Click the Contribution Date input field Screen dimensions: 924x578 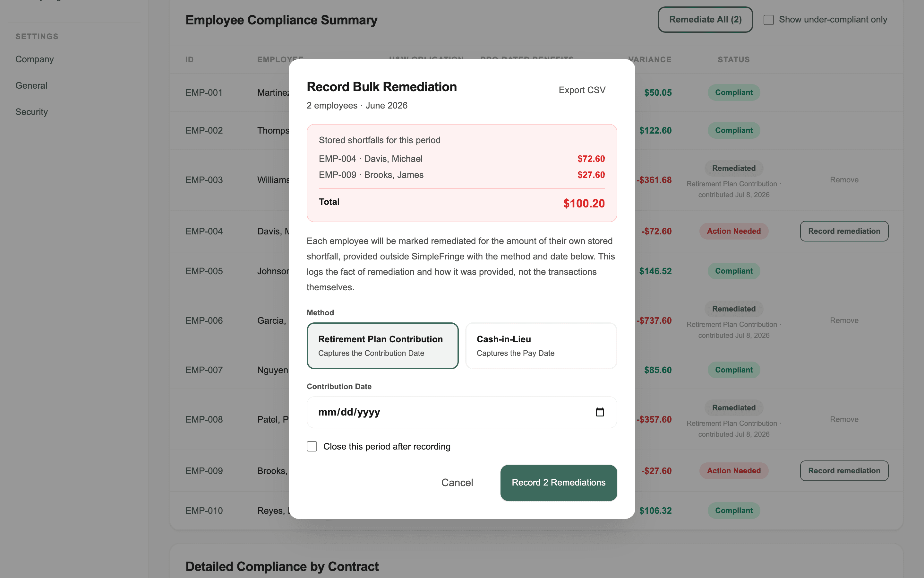pyautogui.click(x=462, y=412)
